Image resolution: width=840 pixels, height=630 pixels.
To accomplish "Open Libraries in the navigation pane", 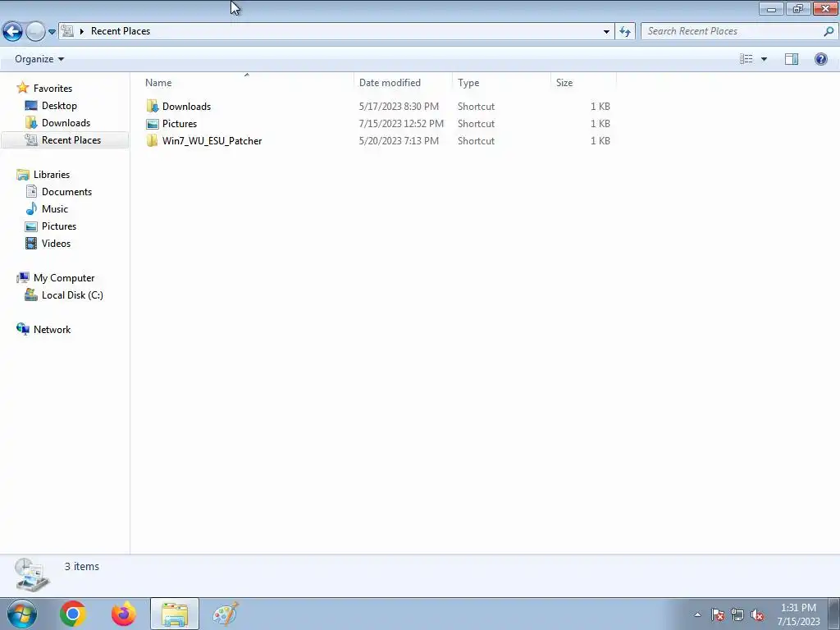I will (x=52, y=175).
